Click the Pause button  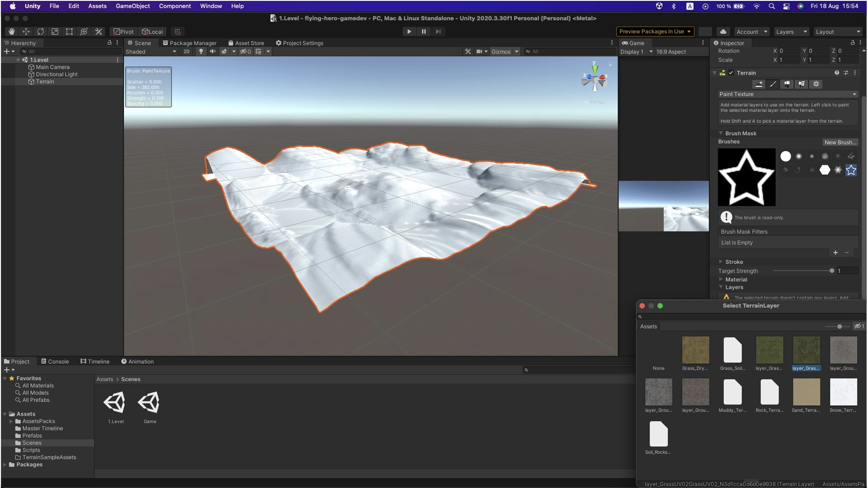[x=424, y=32]
